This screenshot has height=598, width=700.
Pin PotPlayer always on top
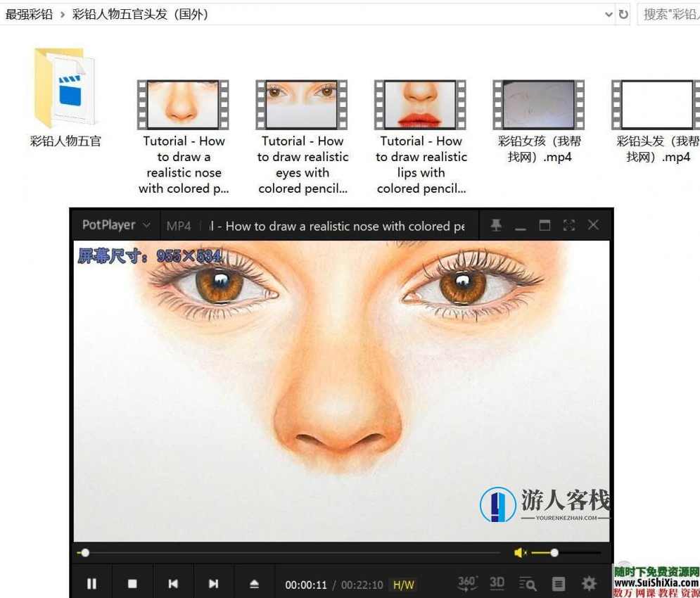click(x=496, y=224)
